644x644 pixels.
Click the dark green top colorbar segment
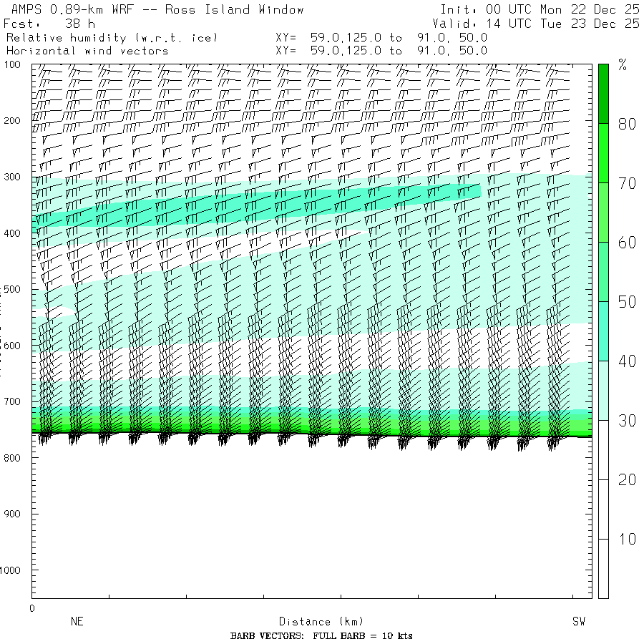click(603, 93)
